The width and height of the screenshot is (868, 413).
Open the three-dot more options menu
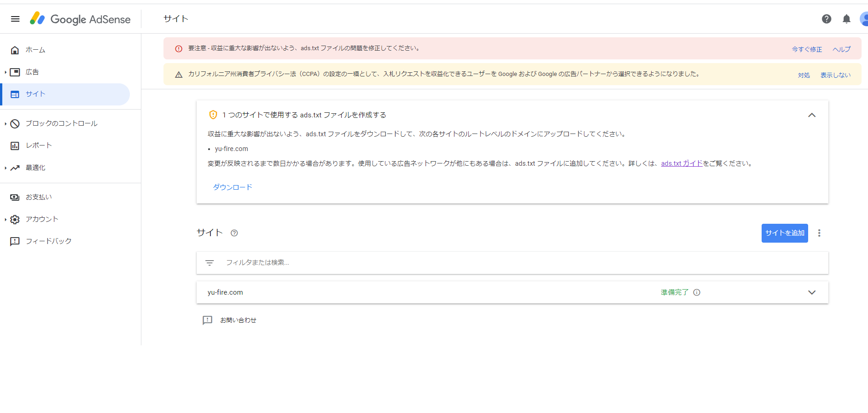(819, 233)
